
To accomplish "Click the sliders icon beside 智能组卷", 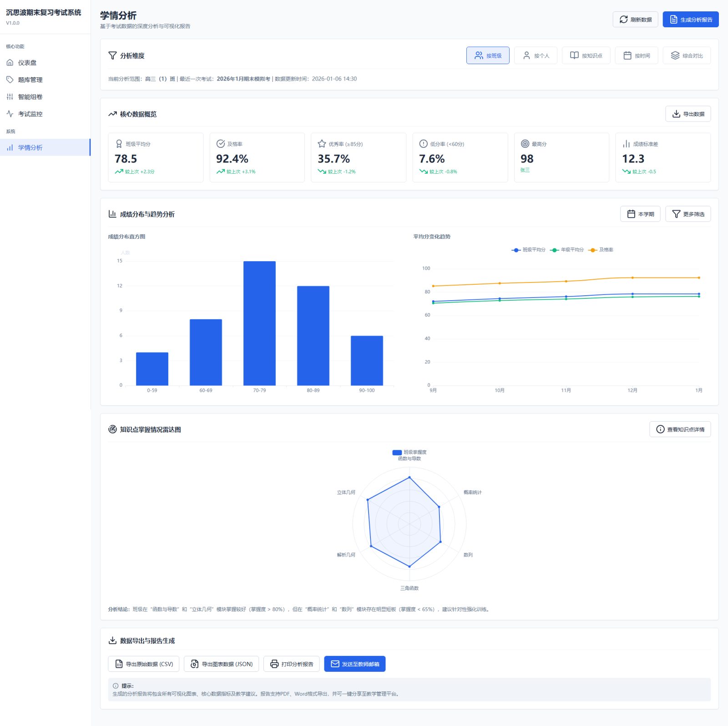I will [10, 97].
